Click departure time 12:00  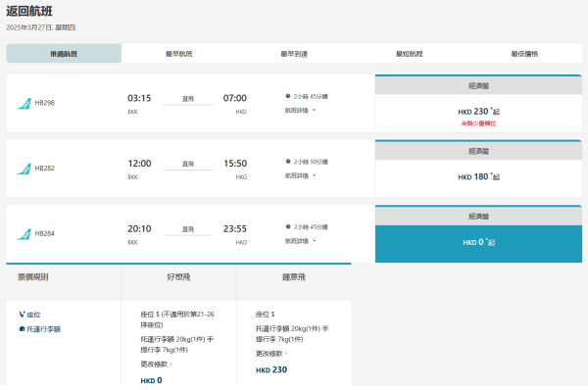(139, 164)
